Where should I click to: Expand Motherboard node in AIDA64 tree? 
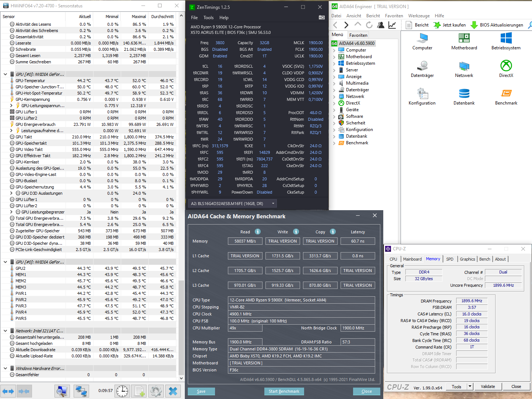(x=334, y=57)
